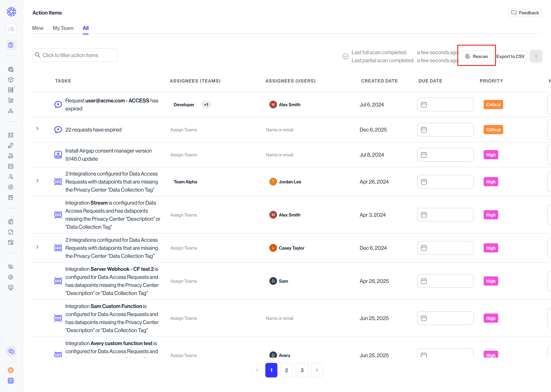Screen dimensions: 551x392
Task: Click the Transcend logo in the sidebar
Action: pyautogui.click(x=11, y=12)
